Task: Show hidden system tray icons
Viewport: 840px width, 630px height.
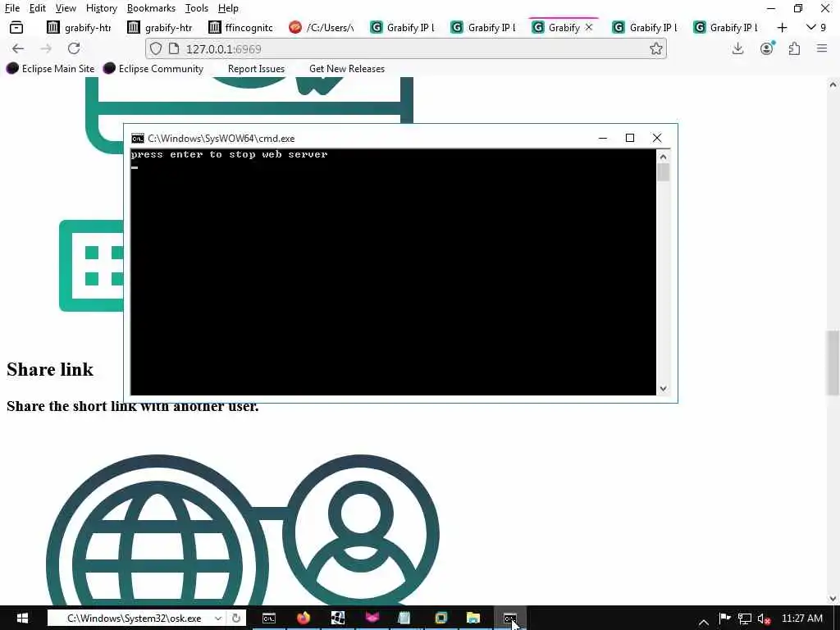Action: coord(703,621)
